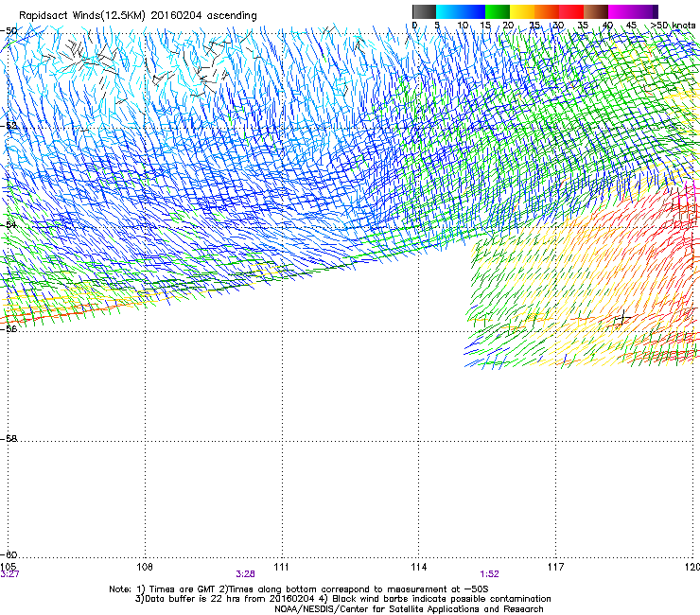Select the brown 35-40 knots legend swatch
This screenshot has width=700, height=615.
[596, 11]
